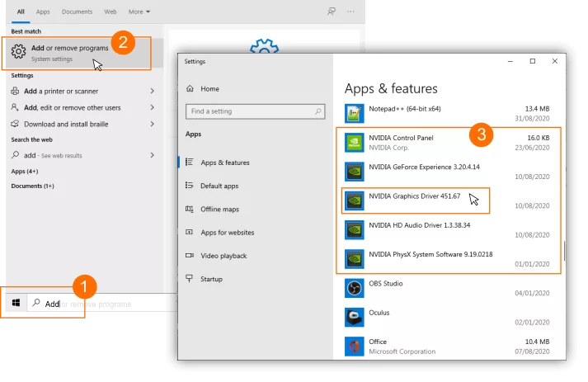This screenshot has height=382, width=588.
Task: Click the OBS Studio app icon
Action: coord(355,288)
